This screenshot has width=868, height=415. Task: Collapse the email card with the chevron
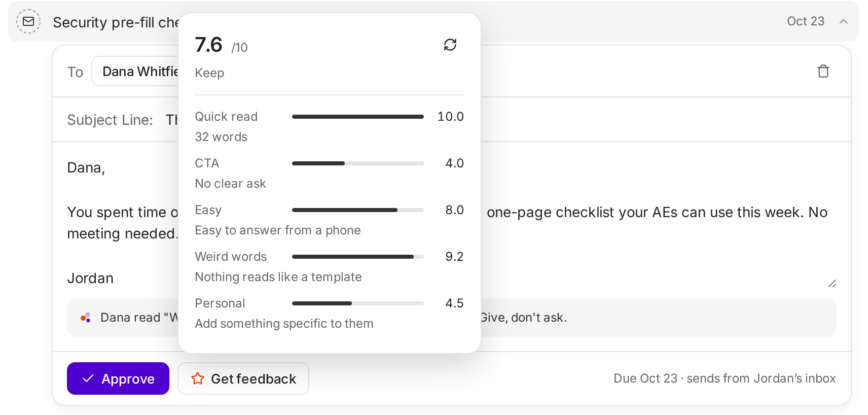pyautogui.click(x=844, y=21)
